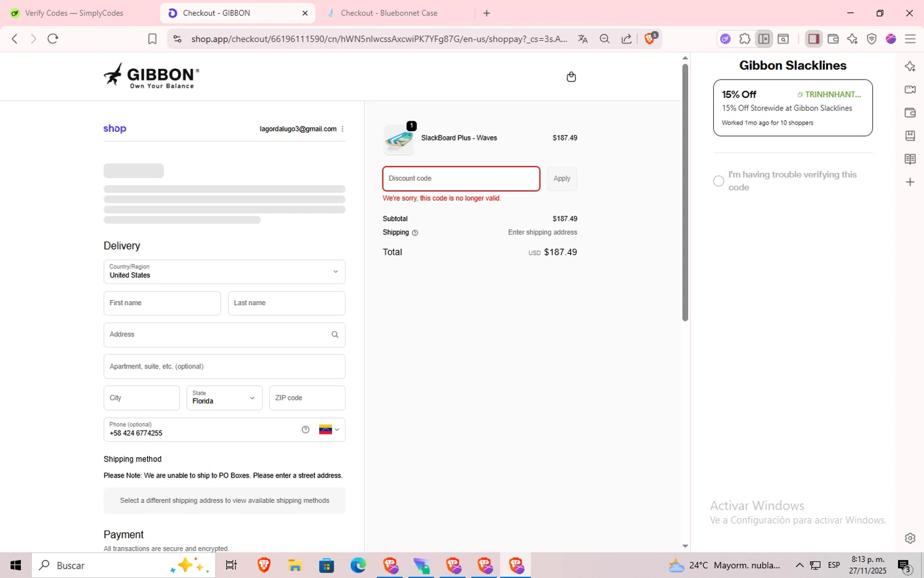Open the notification center icon
The height and width of the screenshot is (578, 924).
(904, 565)
